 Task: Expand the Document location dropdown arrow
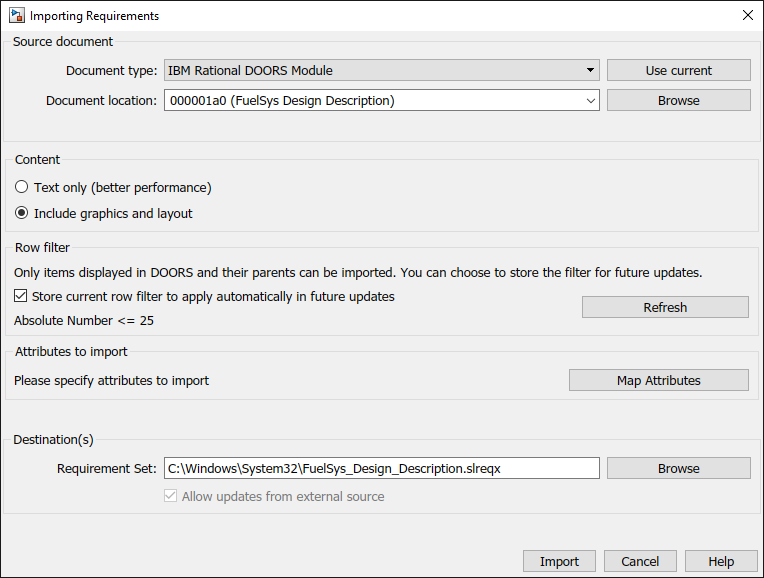tap(590, 100)
